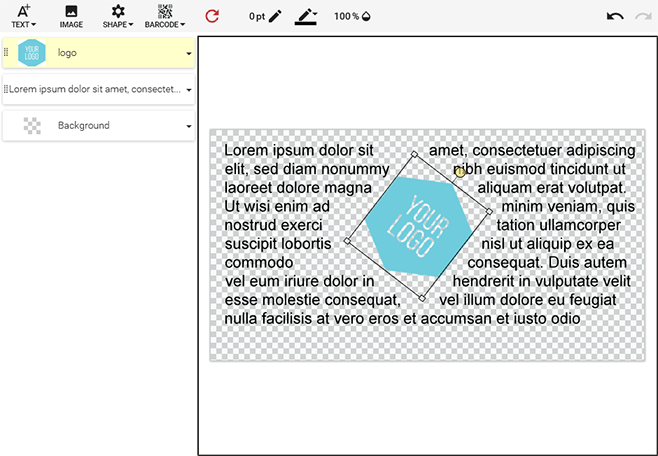Open the Barcode tool menu
Viewport: 658px width, 456px height.
click(165, 15)
